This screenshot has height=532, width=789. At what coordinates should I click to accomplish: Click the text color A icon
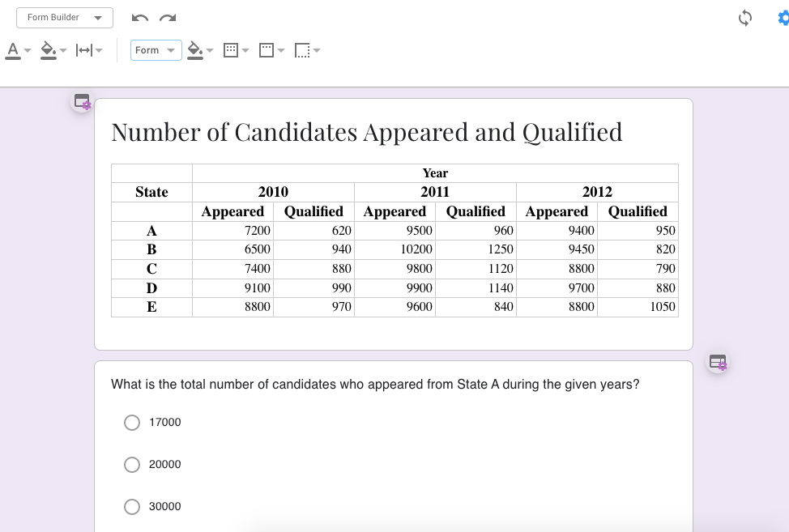coord(13,50)
